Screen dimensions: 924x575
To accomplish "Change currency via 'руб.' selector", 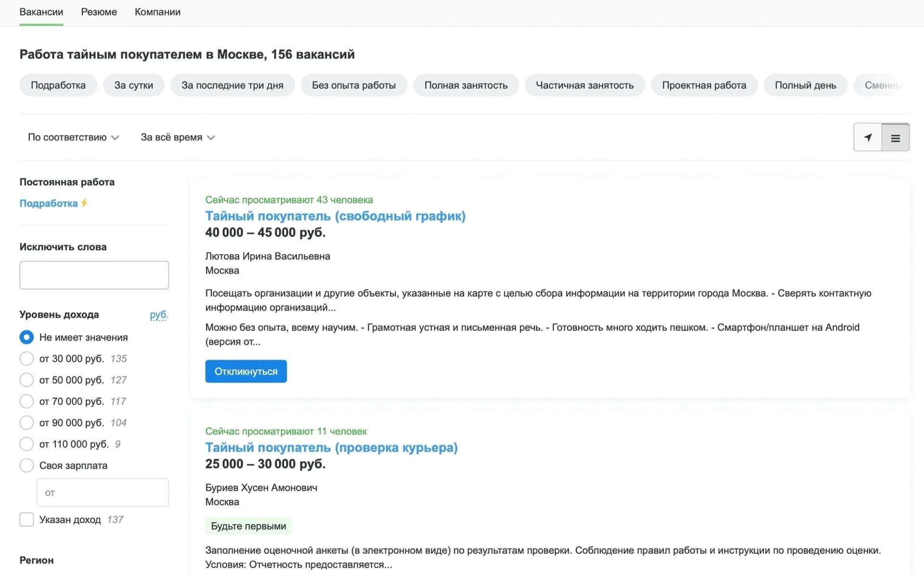I will pyautogui.click(x=159, y=315).
